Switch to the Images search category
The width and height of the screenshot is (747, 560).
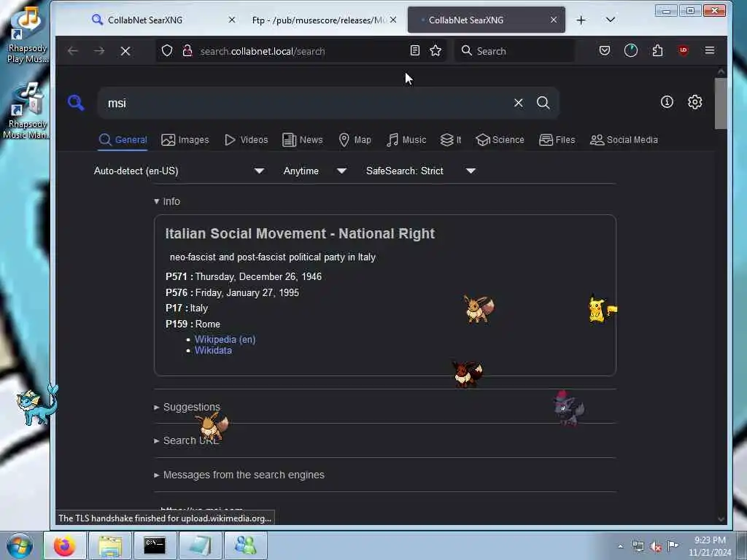tap(185, 140)
